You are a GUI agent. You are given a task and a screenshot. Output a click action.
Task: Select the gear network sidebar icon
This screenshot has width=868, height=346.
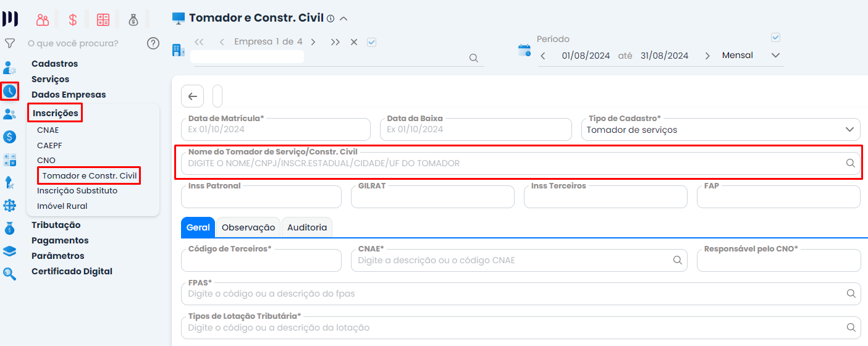[10, 205]
